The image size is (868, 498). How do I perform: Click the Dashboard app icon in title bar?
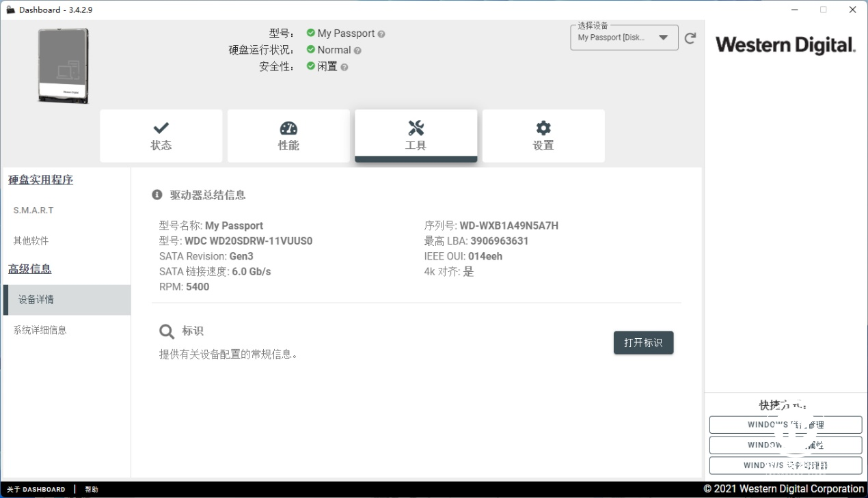[x=10, y=10]
